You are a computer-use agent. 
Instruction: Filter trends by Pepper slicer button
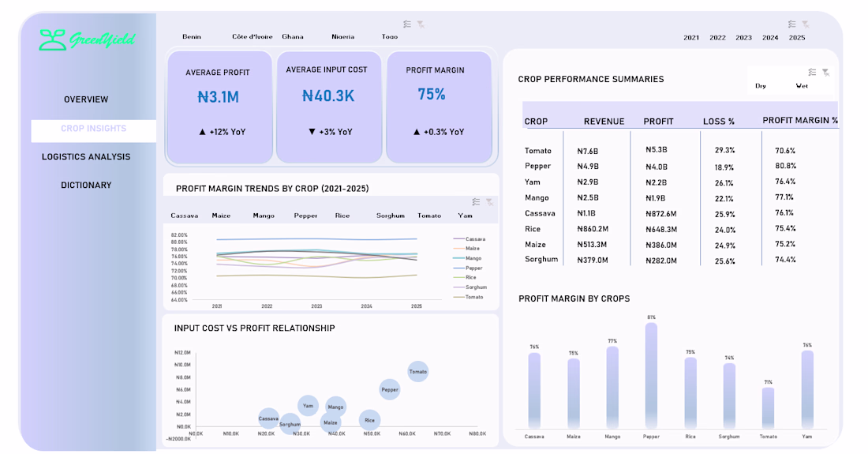click(305, 216)
